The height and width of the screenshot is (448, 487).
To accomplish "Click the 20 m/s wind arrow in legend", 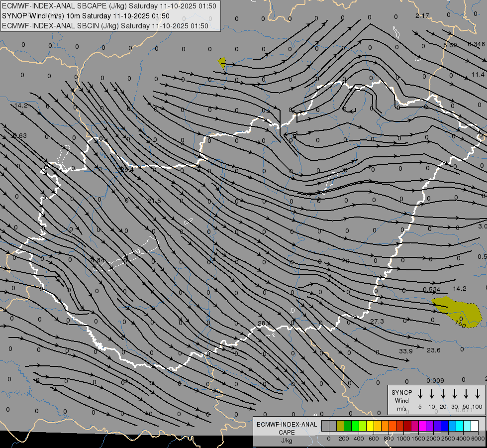I will coord(443,394).
